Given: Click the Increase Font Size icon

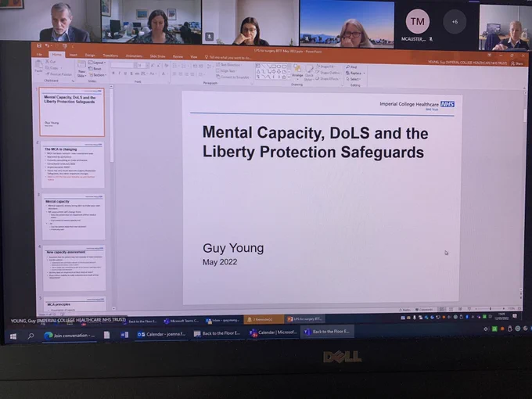Looking at the screenshot, I should [153, 65].
